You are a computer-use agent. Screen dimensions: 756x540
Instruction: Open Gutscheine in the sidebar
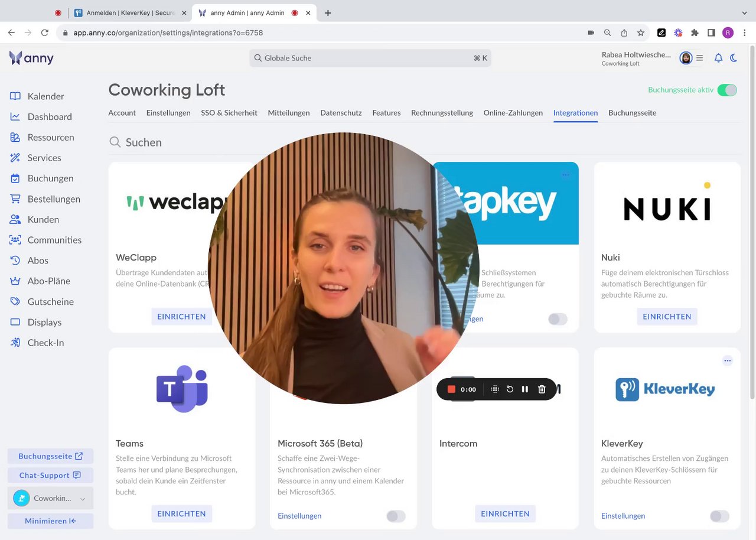click(41, 302)
